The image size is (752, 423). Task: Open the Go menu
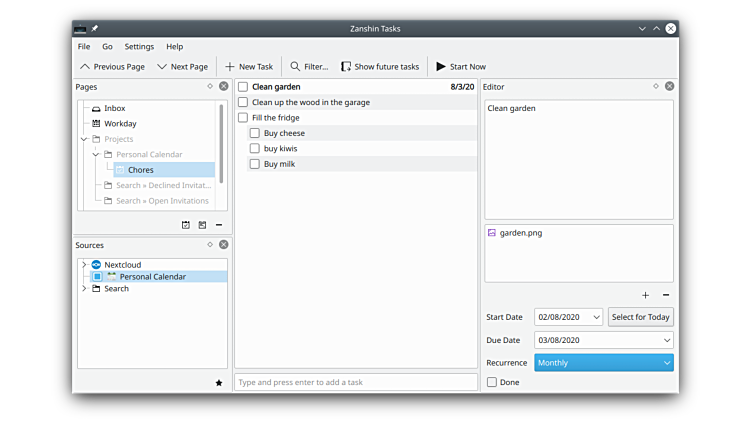107,46
